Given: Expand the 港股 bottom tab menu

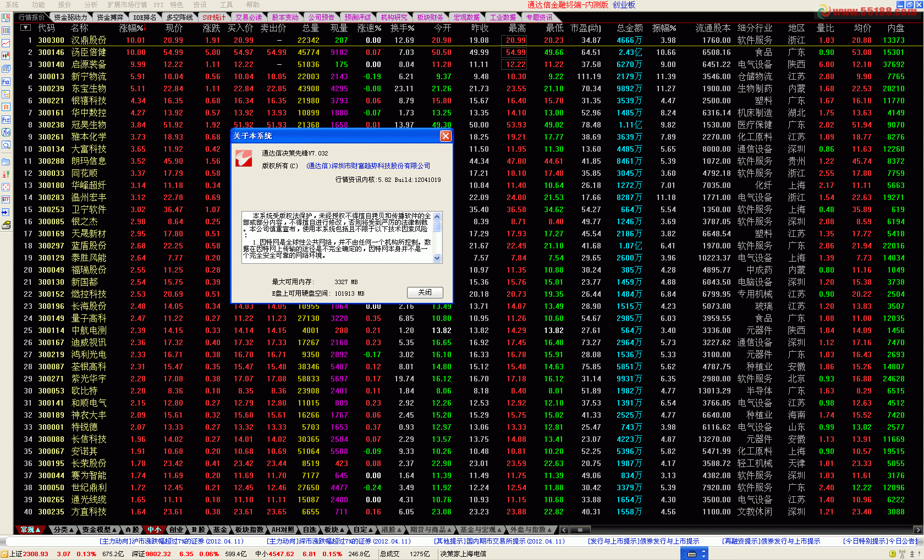Looking at the screenshot, I should click(x=392, y=530).
